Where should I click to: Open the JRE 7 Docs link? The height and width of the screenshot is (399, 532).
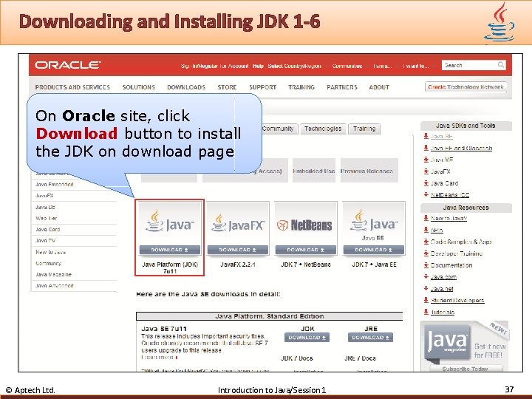point(360,358)
